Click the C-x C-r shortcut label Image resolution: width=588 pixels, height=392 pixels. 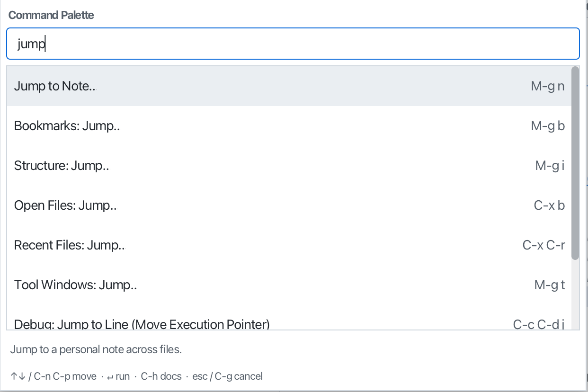544,245
